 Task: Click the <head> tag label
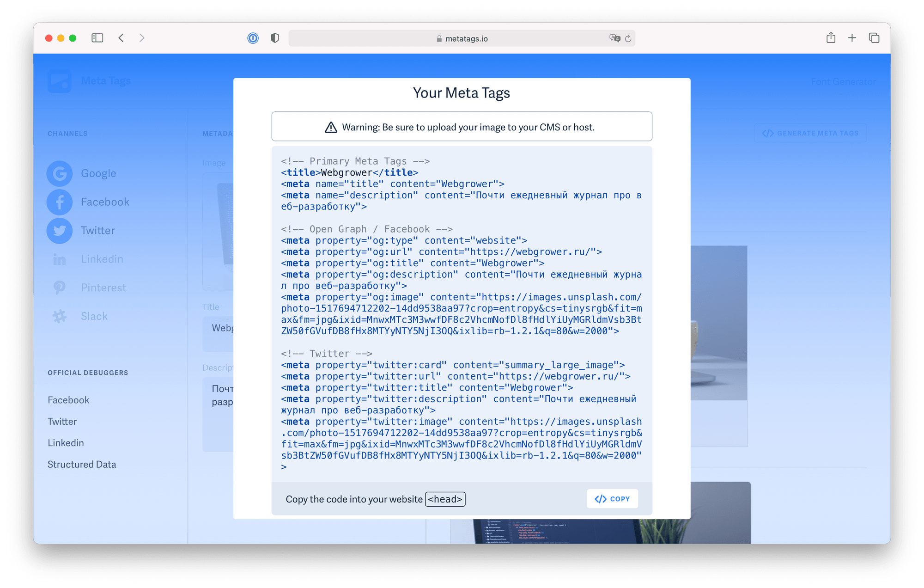(x=445, y=499)
